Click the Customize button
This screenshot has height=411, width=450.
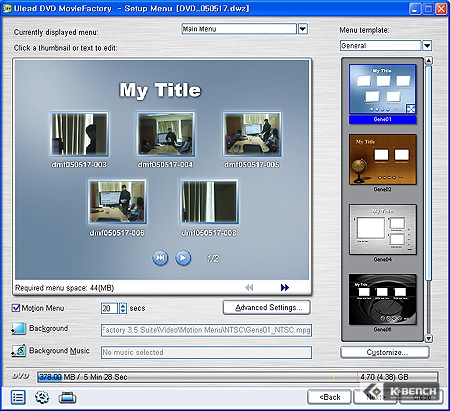coord(385,352)
